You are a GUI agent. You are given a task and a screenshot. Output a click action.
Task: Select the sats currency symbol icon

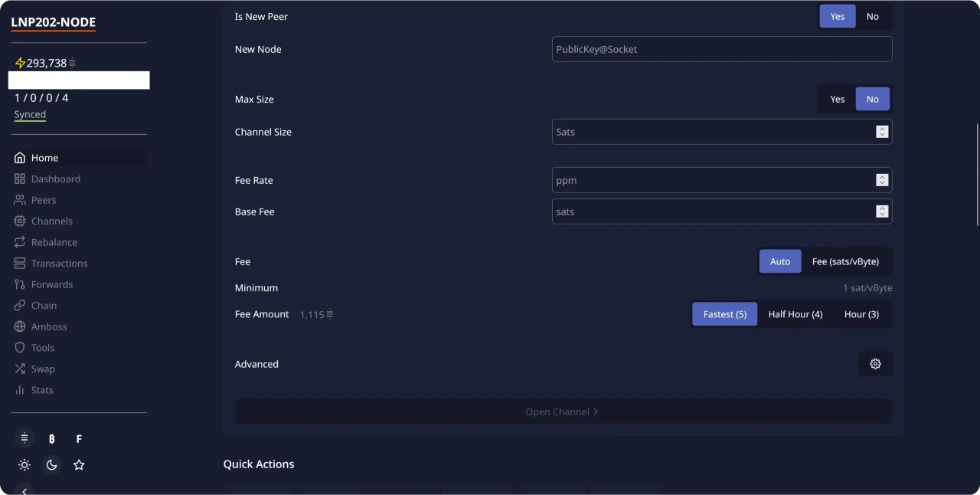[24, 439]
